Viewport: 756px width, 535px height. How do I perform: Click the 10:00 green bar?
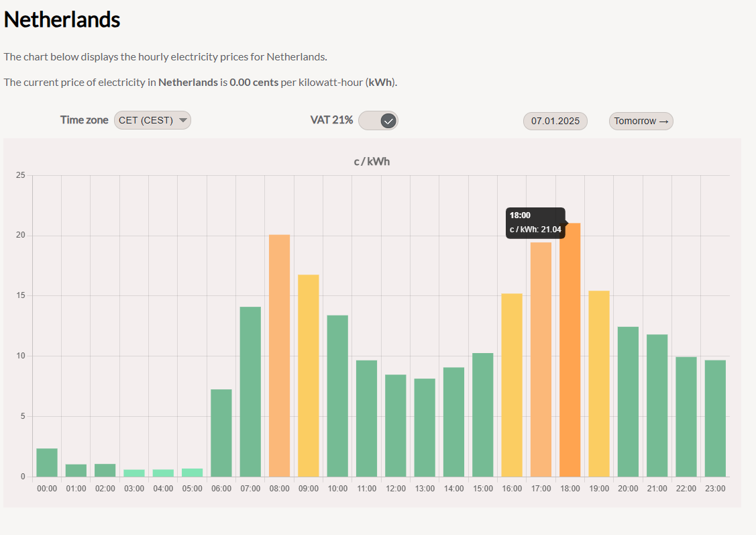click(337, 396)
